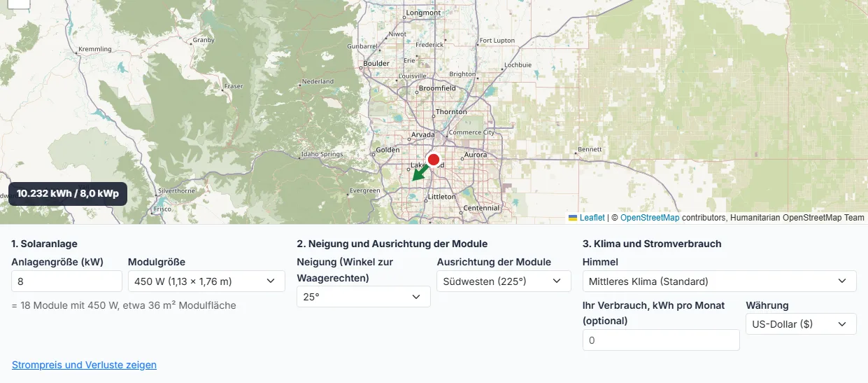The image size is (868, 383).
Task: Click the Anlagengröße (kW) input field
Action: [67, 281]
